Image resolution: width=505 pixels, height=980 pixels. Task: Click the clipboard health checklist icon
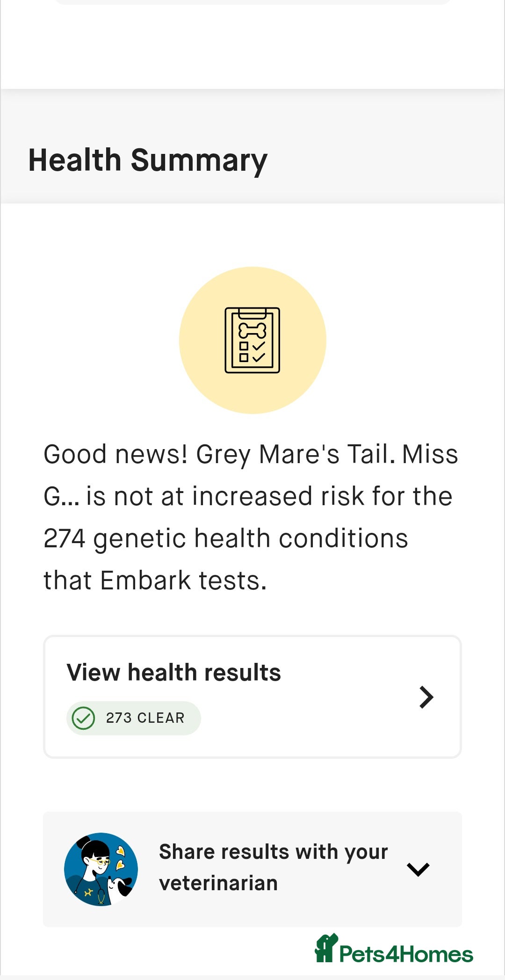[x=252, y=340]
